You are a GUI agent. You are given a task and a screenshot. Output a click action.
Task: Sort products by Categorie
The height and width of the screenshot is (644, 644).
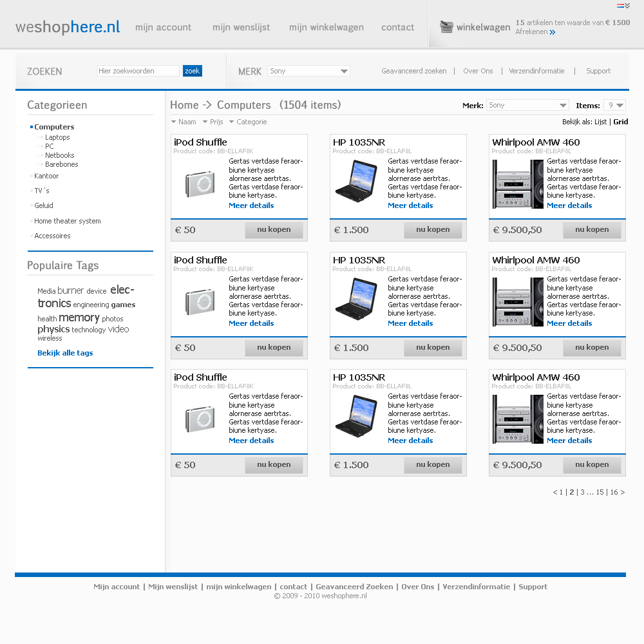tap(248, 122)
